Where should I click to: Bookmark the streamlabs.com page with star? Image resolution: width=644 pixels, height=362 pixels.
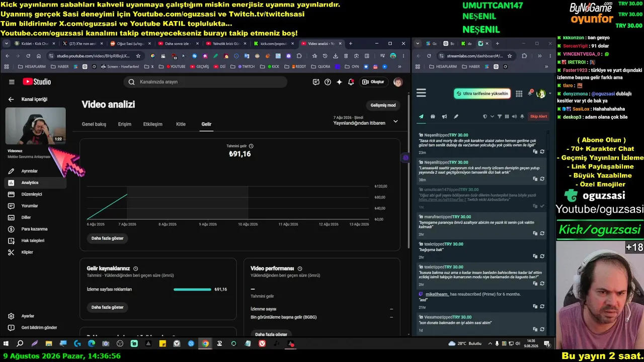(510, 56)
